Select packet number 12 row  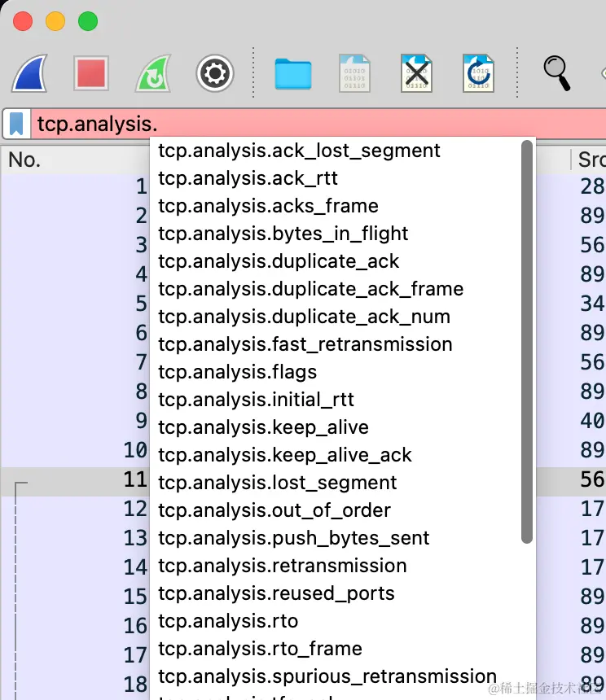(x=75, y=509)
